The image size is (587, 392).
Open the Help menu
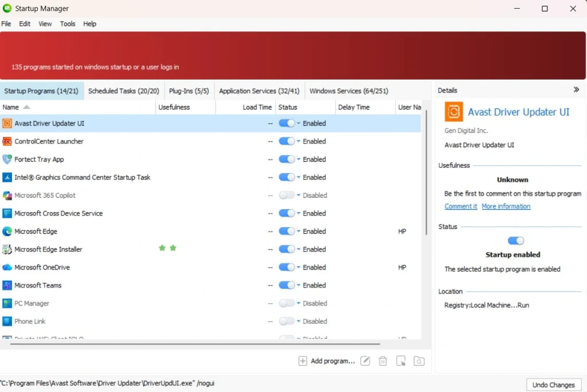[x=89, y=23]
